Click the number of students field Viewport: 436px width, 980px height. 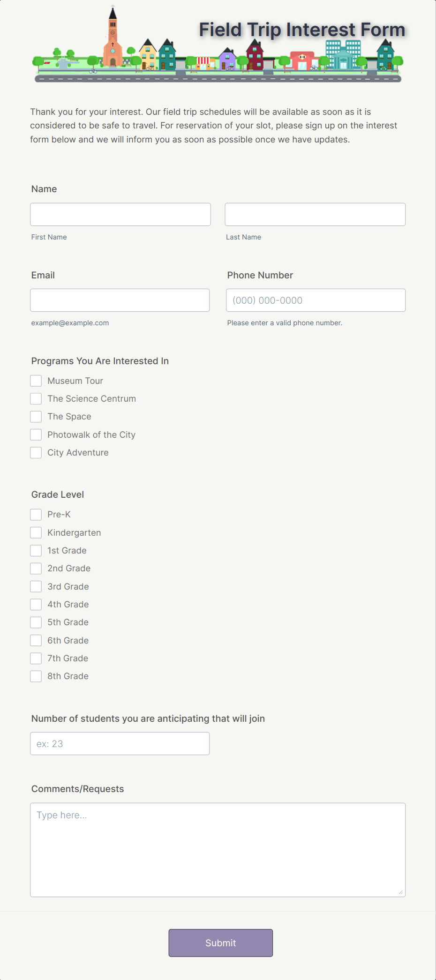coord(120,743)
